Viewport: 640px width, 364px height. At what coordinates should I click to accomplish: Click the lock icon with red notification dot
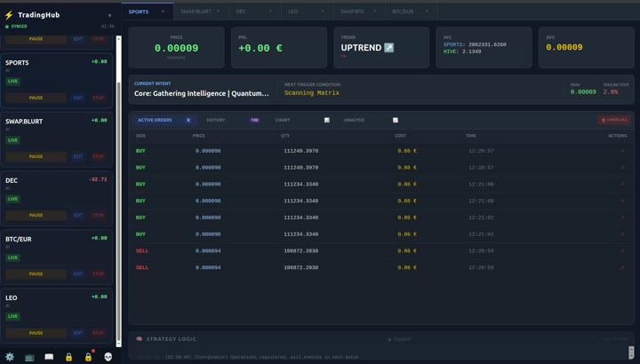click(88, 357)
